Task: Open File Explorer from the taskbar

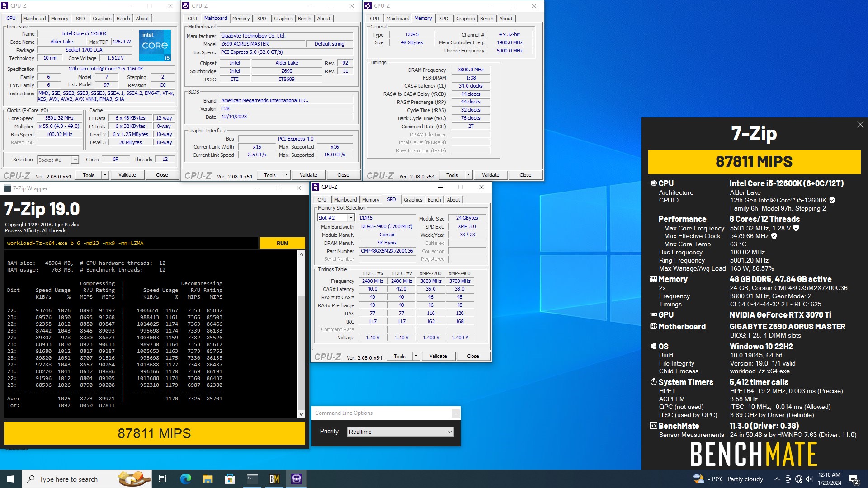Action: (x=208, y=479)
